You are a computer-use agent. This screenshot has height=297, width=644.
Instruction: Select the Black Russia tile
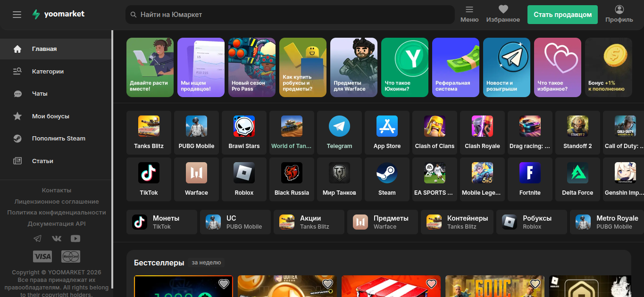point(292,179)
